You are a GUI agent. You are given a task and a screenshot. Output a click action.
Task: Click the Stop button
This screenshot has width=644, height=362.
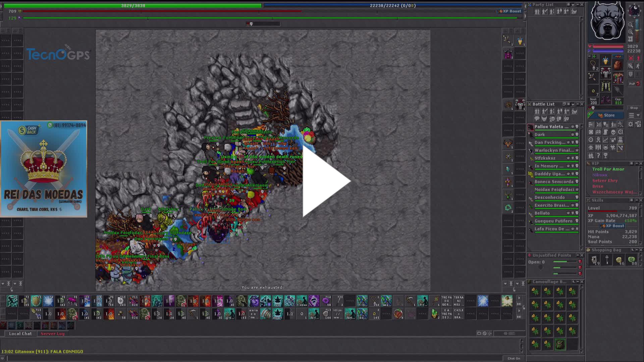tap(634, 108)
